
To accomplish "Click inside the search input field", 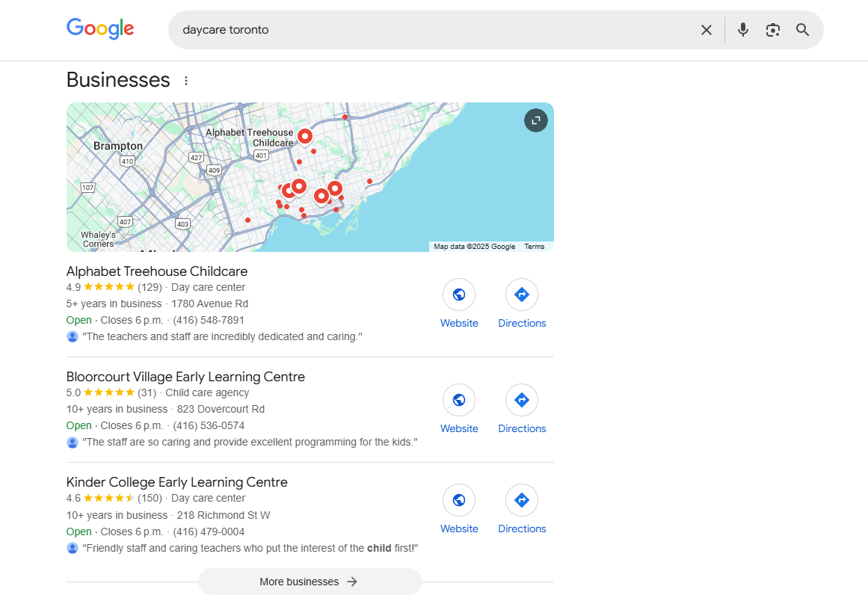I will point(374,30).
